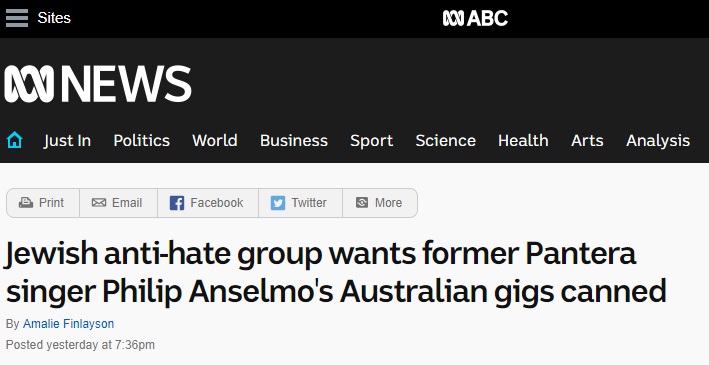Open the Health section
The height and width of the screenshot is (365, 709).
click(523, 141)
